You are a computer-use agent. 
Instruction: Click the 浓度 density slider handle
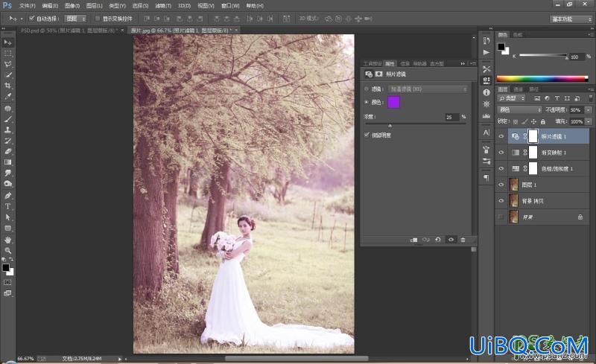tap(390, 125)
